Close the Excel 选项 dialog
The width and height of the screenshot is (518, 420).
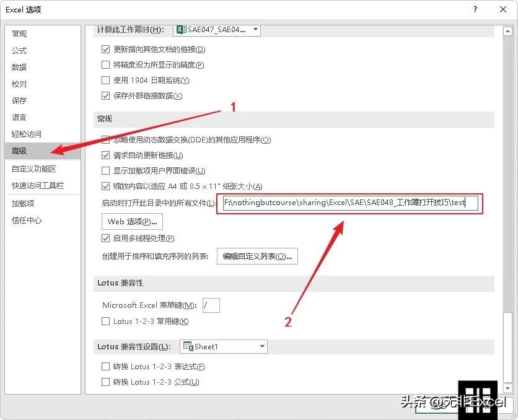503,9
